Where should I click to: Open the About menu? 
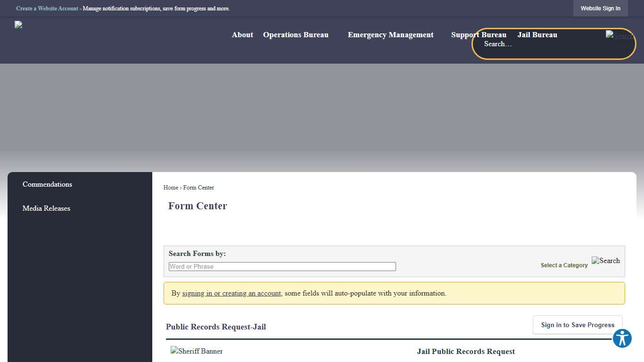point(242,34)
